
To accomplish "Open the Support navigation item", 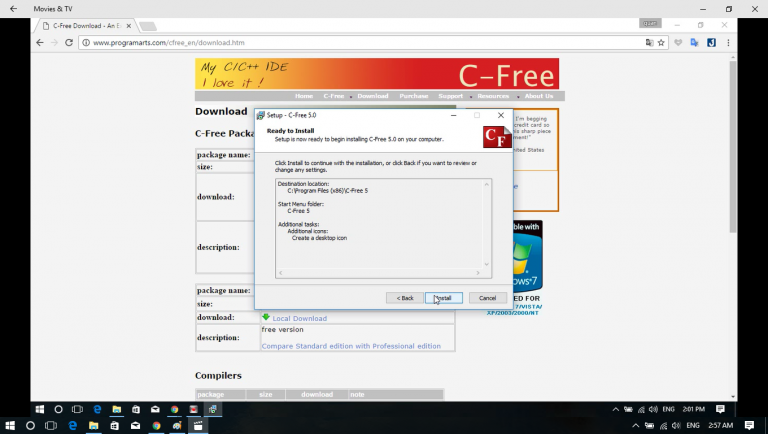I will (x=451, y=96).
